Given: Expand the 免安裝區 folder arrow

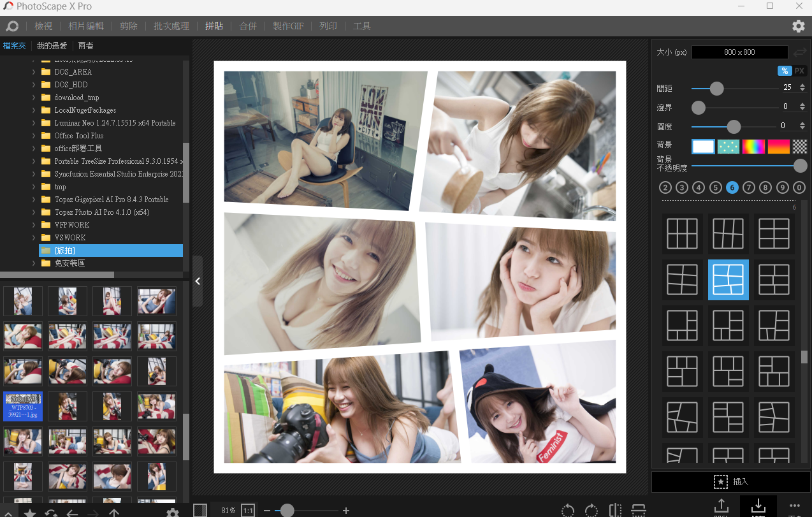Looking at the screenshot, I should [34, 263].
